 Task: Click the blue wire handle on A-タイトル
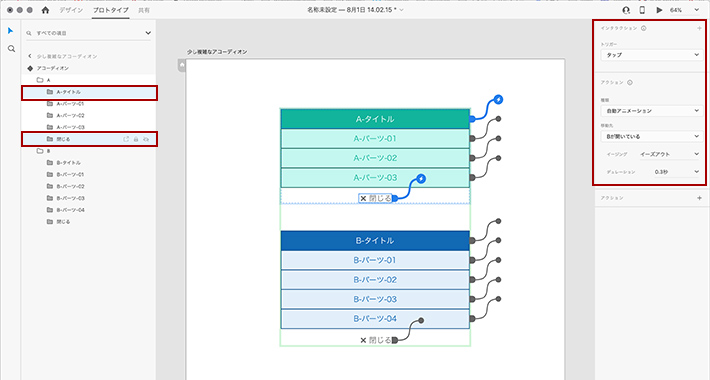click(472, 119)
